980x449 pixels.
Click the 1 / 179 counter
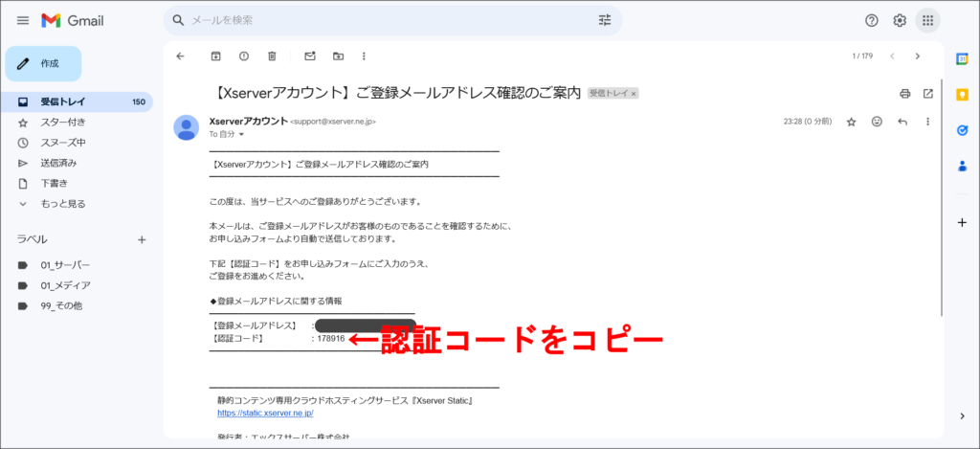tap(862, 56)
